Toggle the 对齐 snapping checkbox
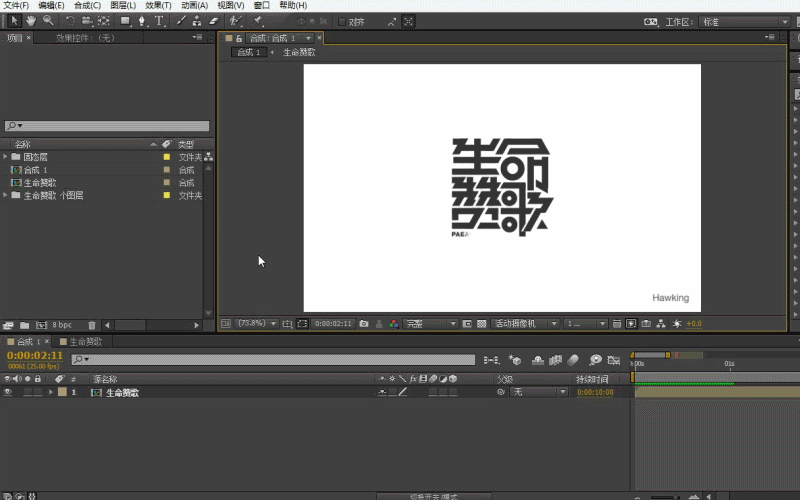This screenshot has height=500, width=800. 342,21
